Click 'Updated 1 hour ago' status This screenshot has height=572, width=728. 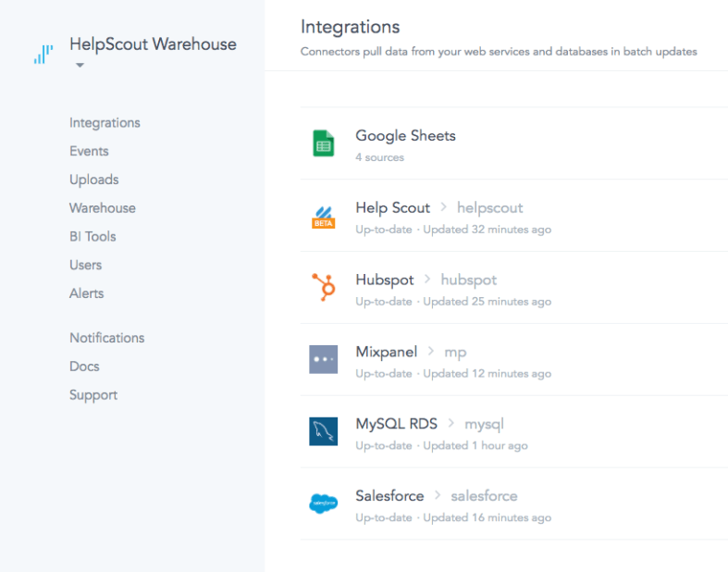(x=475, y=445)
